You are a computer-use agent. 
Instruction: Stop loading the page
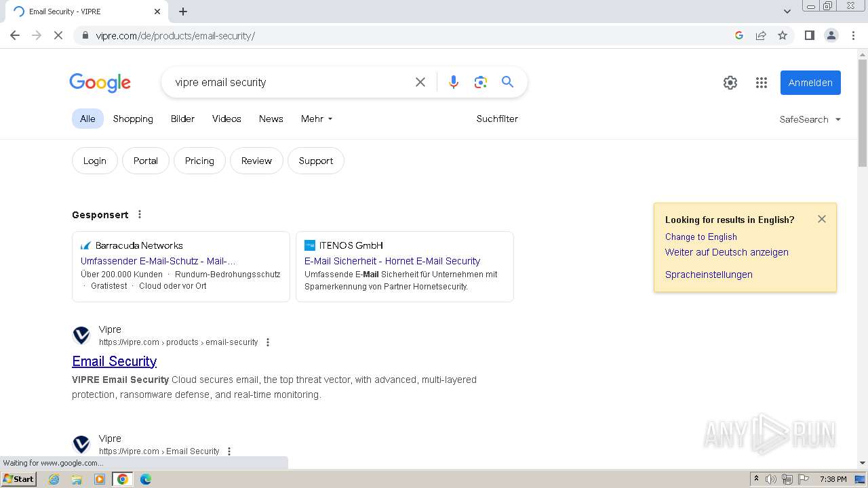point(58,35)
